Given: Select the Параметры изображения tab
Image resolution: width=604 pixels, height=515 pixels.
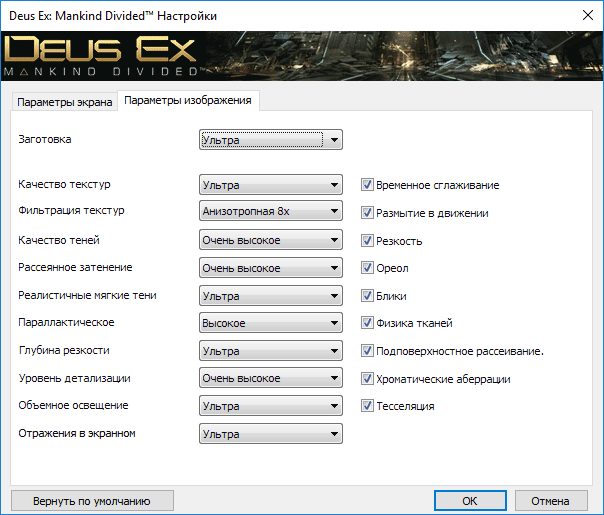Looking at the screenshot, I should [x=188, y=101].
